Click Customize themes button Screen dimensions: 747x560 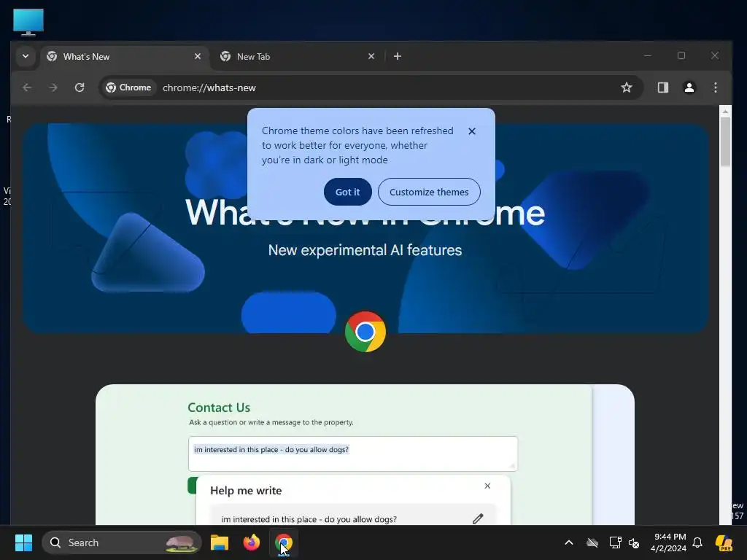429,192
